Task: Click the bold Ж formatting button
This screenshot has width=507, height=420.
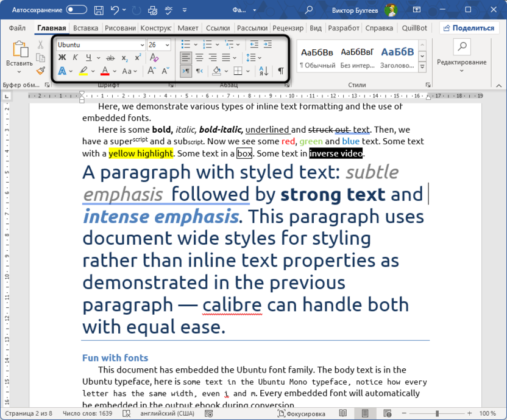Action: pyautogui.click(x=62, y=58)
